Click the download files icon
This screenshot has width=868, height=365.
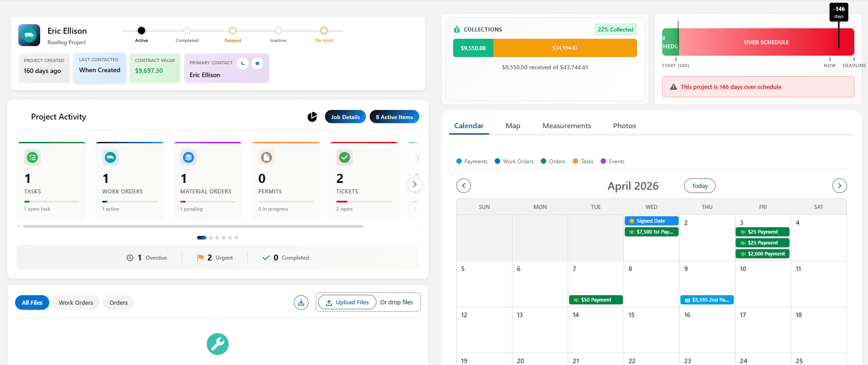301,302
